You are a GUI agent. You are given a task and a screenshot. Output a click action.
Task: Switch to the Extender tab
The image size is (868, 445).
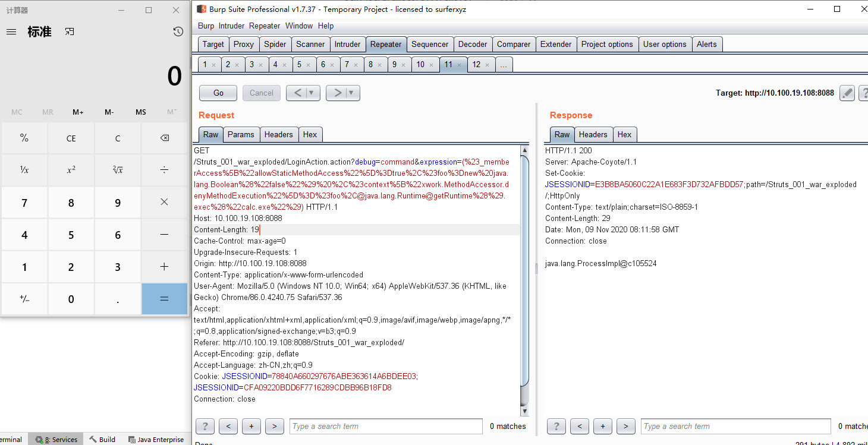tap(556, 44)
